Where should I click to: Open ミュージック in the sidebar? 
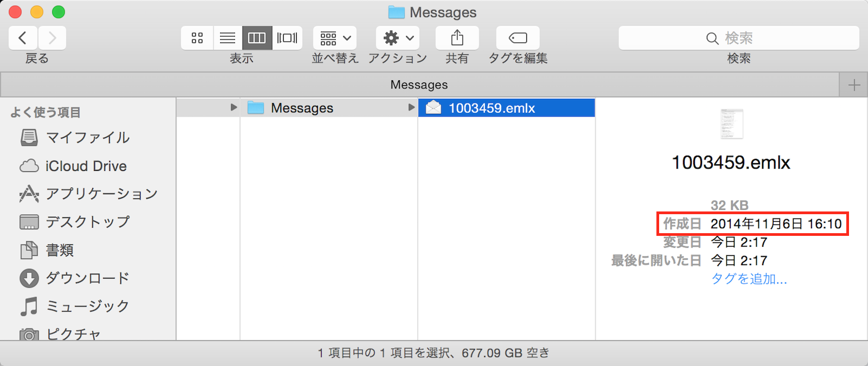click(x=88, y=307)
